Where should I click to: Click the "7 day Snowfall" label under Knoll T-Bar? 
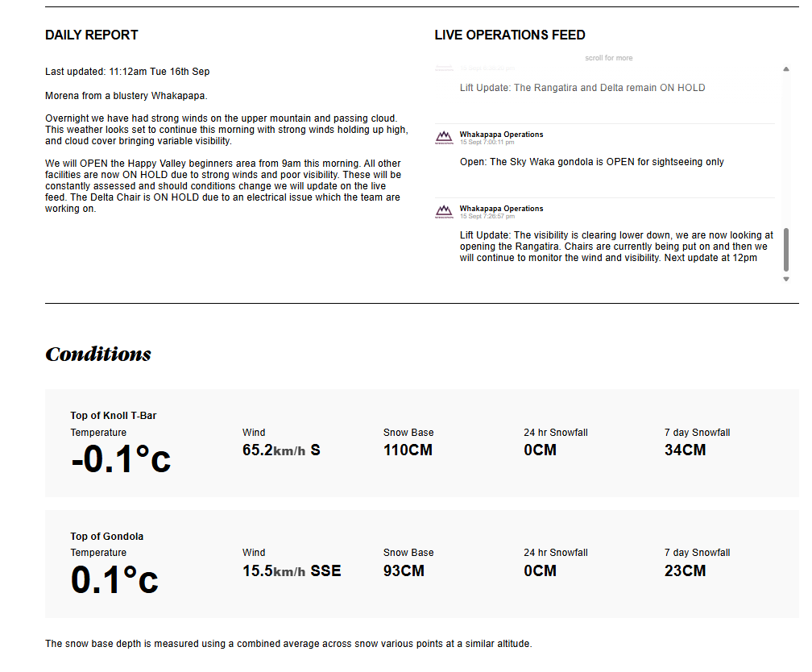(697, 433)
